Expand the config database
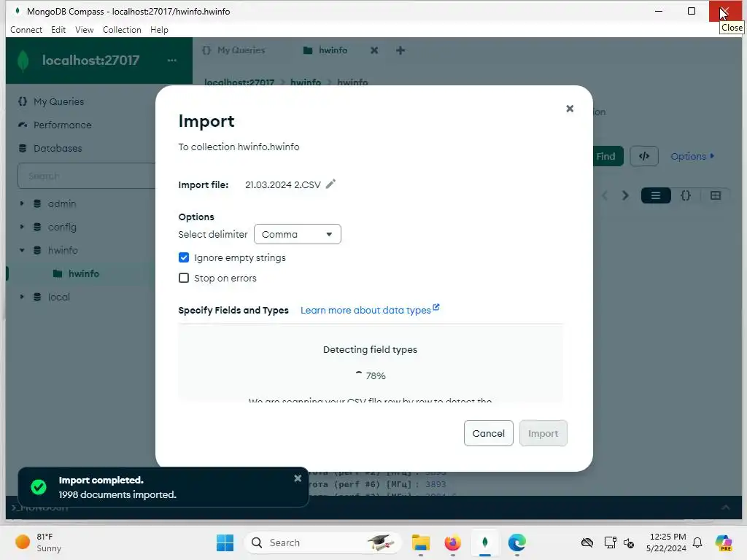747x560 pixels. coord(21,227)
